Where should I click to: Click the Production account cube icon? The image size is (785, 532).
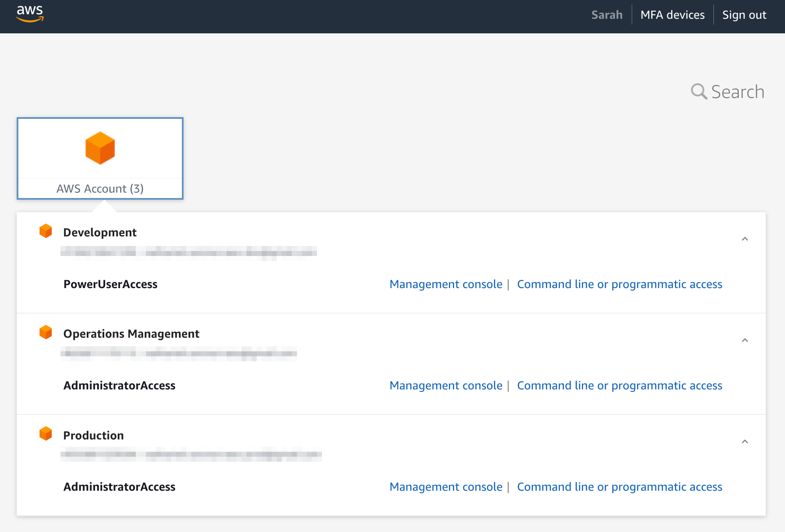[x=45, y=434]
